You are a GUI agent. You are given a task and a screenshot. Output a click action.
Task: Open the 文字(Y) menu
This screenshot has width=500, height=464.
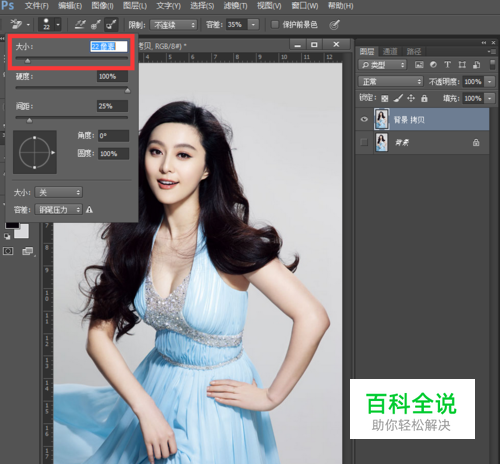coord(168,6)
